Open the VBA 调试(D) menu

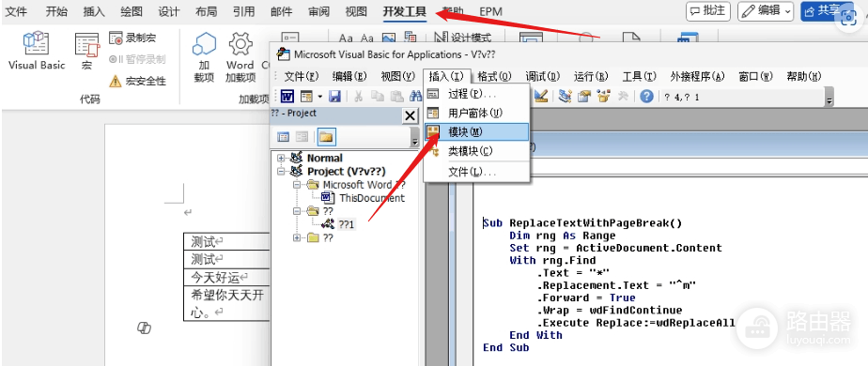coord(543,76)
